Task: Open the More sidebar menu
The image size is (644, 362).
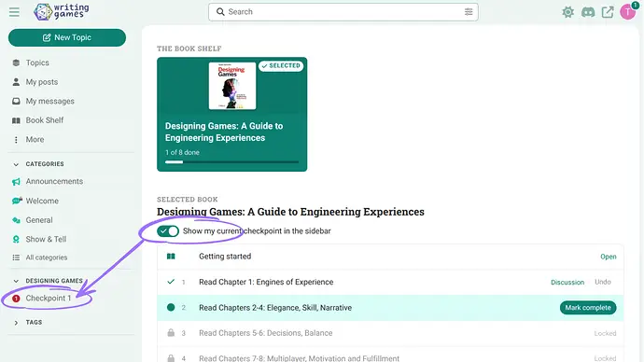Action: pos(35,140)
